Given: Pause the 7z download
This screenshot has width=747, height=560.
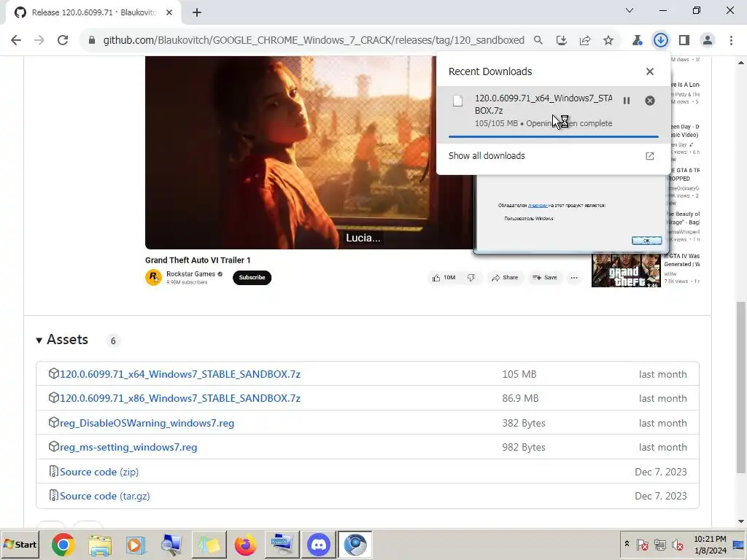Looking at the screenshot, I should (x=627, y=101).
